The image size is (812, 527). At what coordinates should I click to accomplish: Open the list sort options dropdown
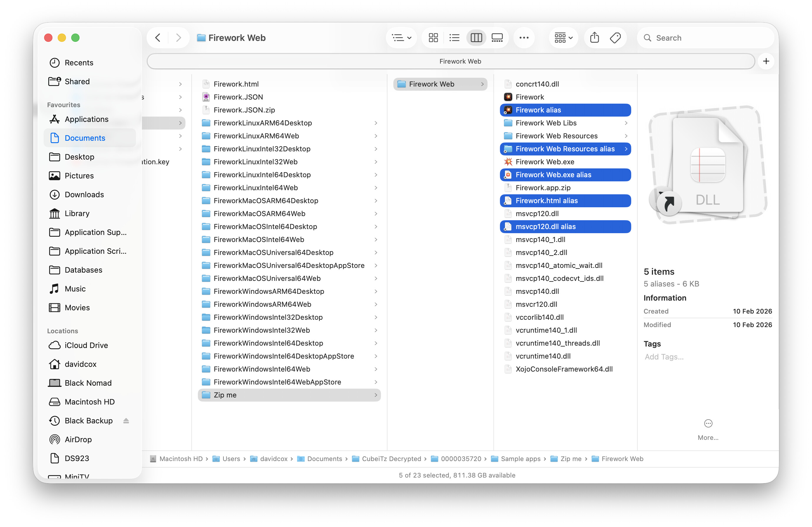coord(401,37)
